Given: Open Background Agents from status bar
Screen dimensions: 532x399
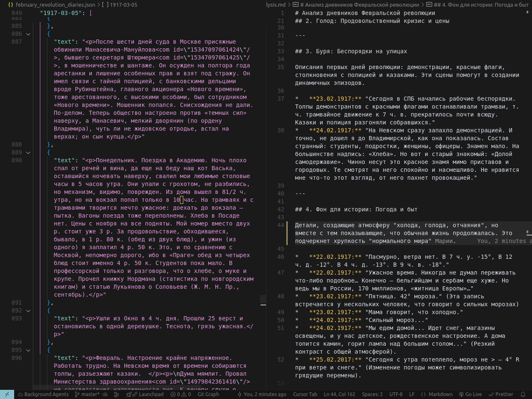Looking at the screenshot, I should point(43,394).
